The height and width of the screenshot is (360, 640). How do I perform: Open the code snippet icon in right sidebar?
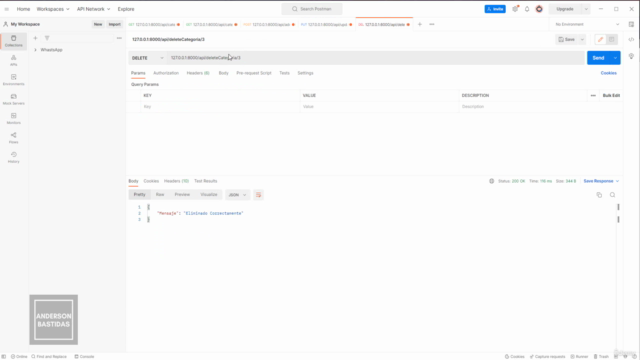[631, 40]
